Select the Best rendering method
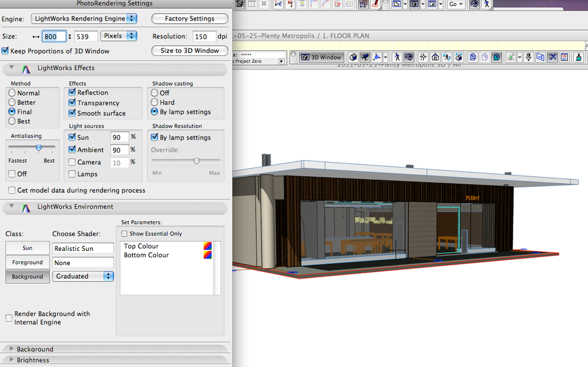Screen dimensions: 588x367 click(x=12, y=121)
